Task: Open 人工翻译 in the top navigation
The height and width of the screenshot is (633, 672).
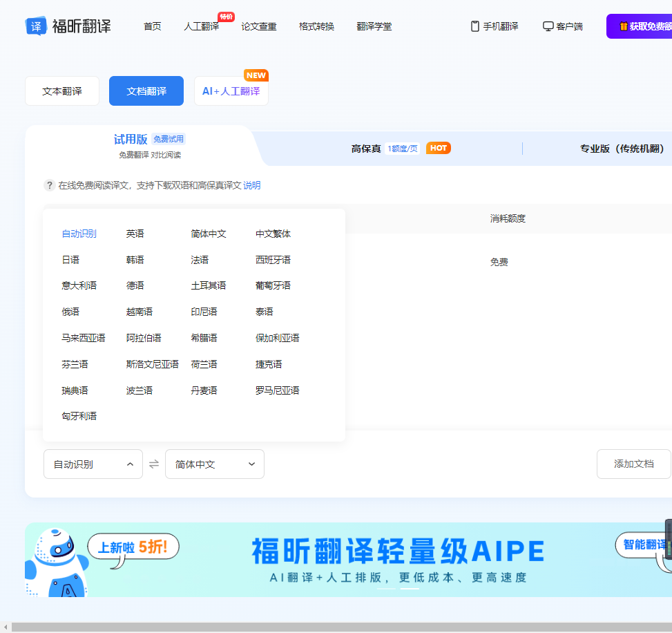Action: click(x=202, y=26)
